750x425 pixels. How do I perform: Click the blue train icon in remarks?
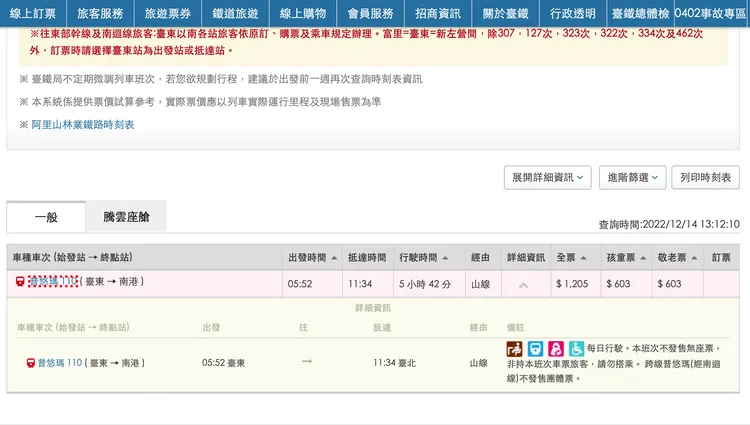point(535,349)
